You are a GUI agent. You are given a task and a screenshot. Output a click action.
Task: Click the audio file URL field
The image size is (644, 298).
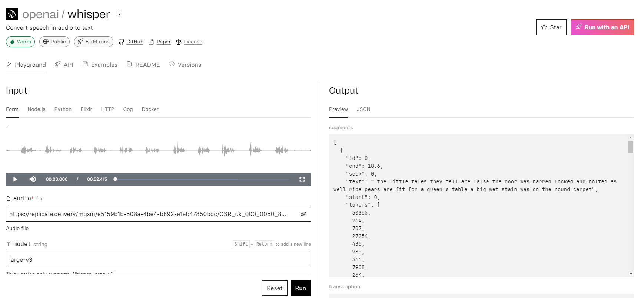coord(158,214)
